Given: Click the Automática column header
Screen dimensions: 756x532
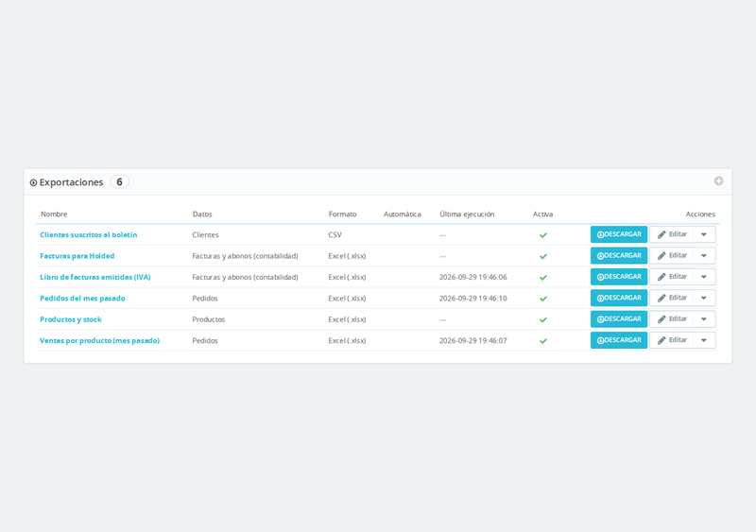Looking at the screenshot, I should tap(403, 215).
